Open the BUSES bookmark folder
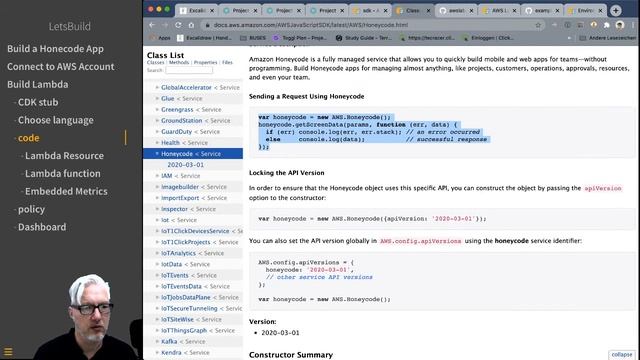 [x=253, y=38]
